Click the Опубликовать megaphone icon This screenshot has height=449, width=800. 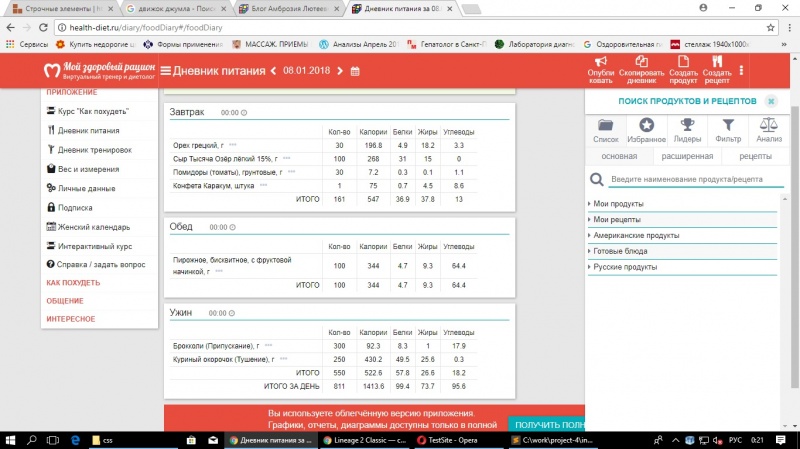click(x=601, y=63)
